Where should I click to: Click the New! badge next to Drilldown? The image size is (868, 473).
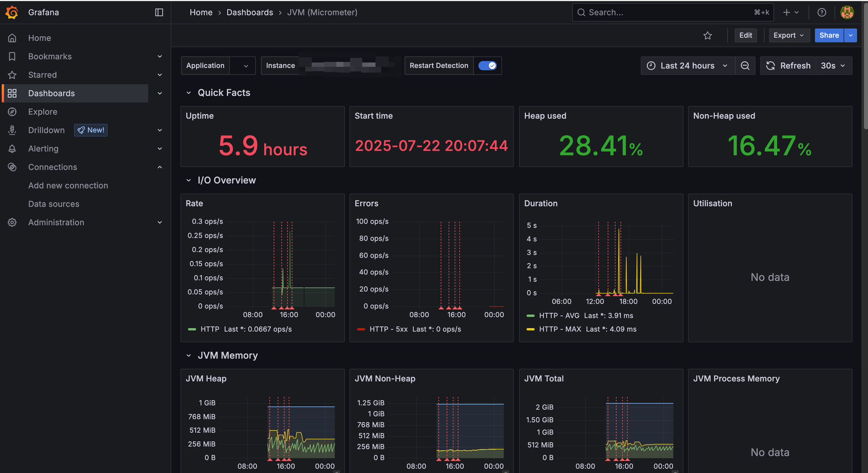pyautogui.click(x=91, y=130)
